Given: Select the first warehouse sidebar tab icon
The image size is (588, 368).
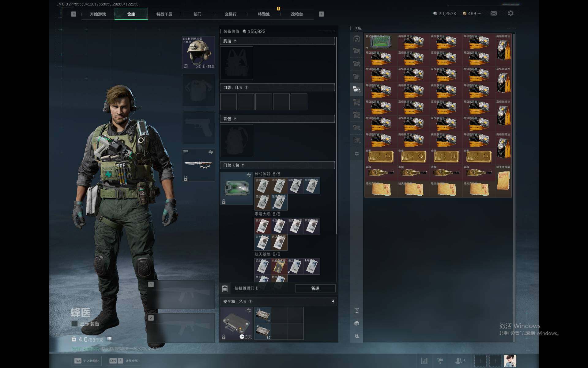Looking at the screenshot, I should pos(357,39).
